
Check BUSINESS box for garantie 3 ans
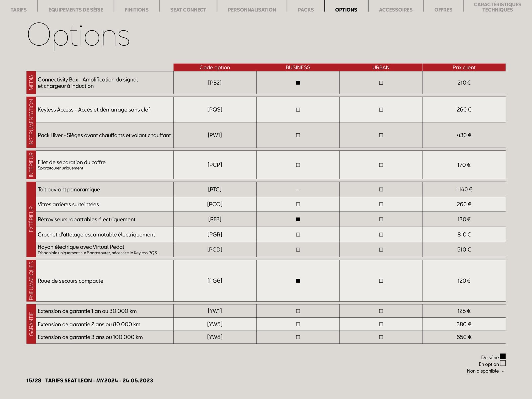coord(298,337)
